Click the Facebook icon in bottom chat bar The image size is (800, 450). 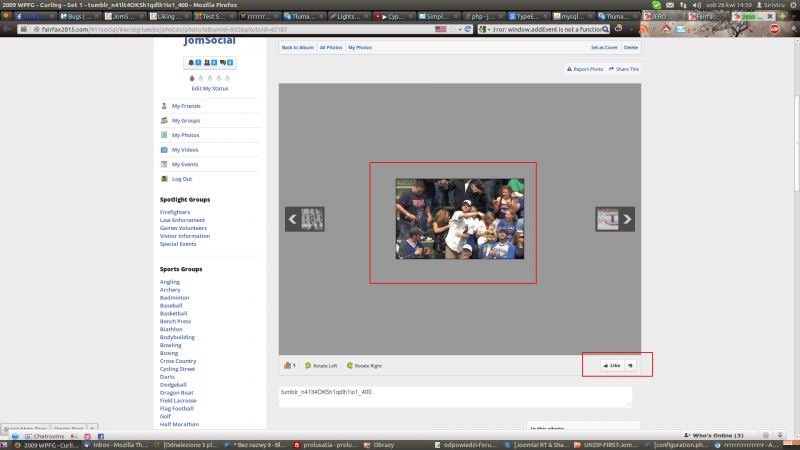point(101,437)
